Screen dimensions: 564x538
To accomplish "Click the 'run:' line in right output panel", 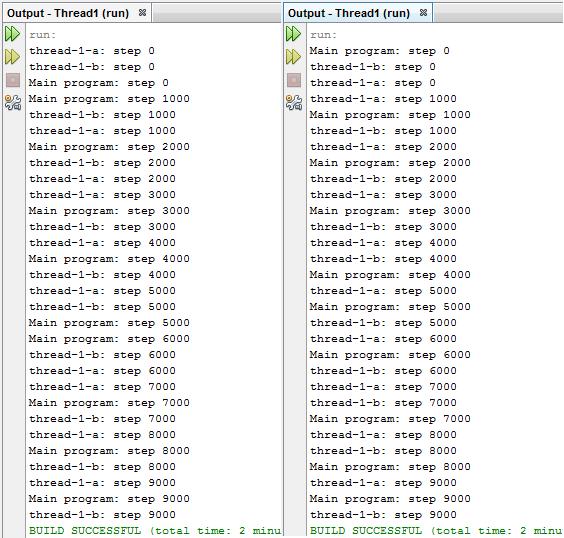I will point(323,35).
